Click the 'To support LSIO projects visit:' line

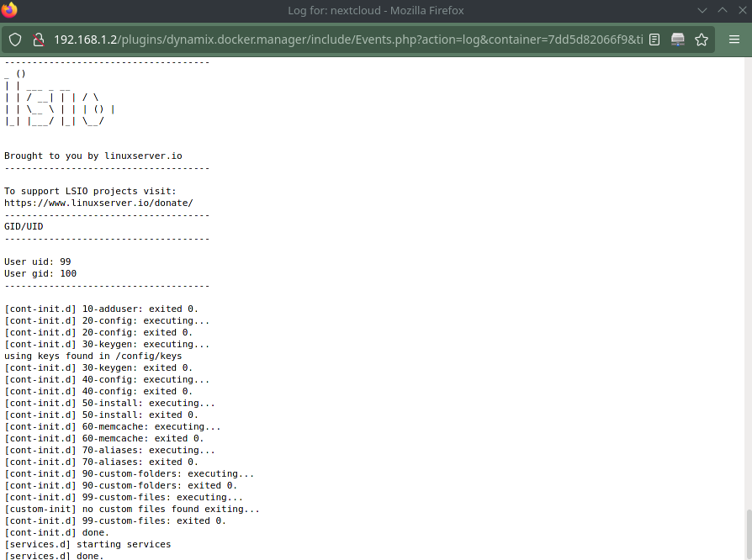click(90, 192)
